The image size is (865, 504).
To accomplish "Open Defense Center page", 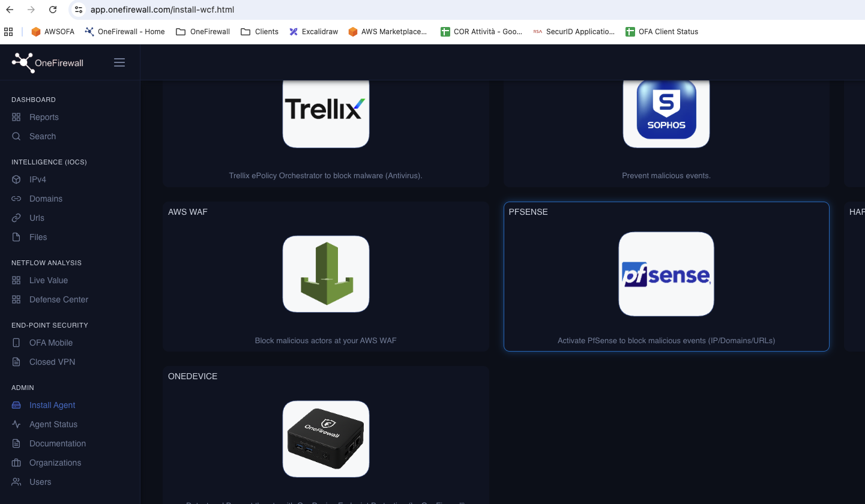I will 59,299.
